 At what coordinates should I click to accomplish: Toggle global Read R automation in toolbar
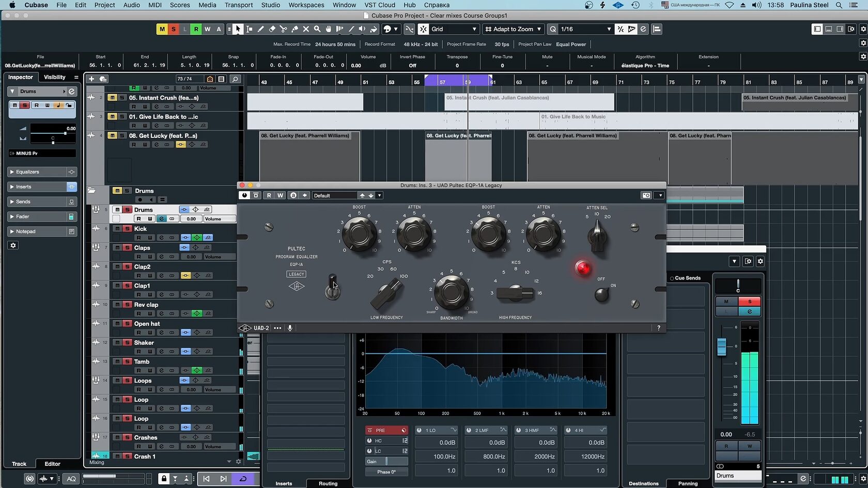196,29
